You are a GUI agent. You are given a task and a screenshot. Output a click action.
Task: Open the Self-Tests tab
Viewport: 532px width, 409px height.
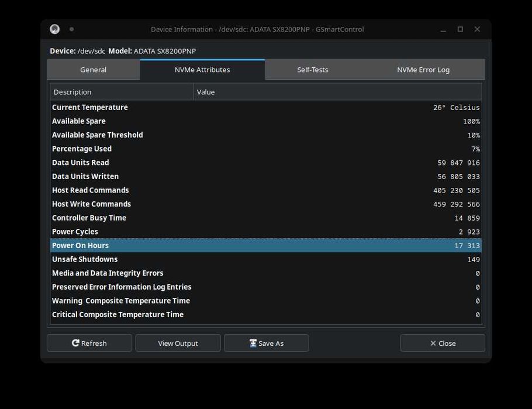313,70
